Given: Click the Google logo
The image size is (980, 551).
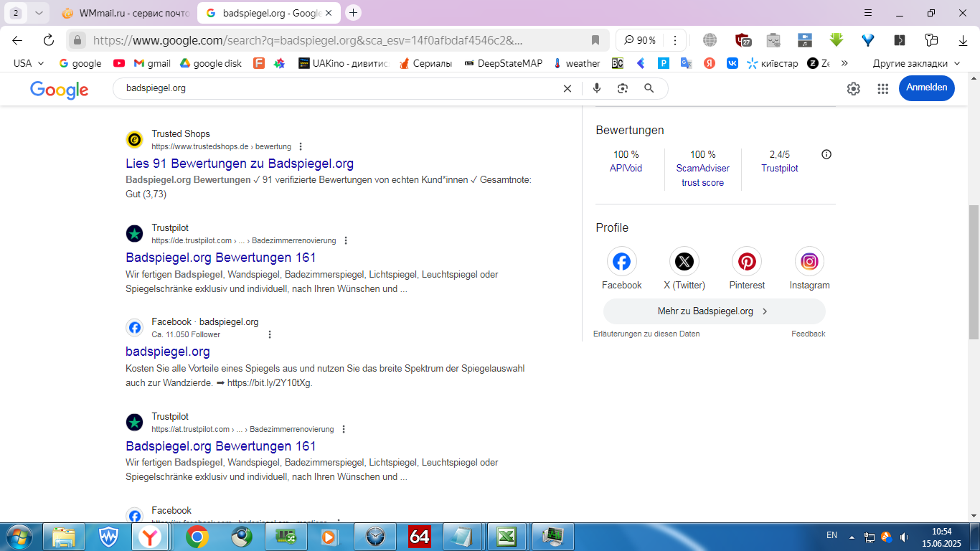Looking at the screenshot, I should coord(60,90).
